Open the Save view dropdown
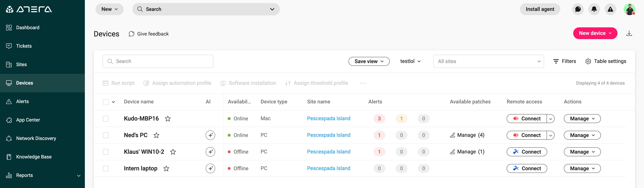The width and height of the screenshot is (644, 188). (x=369, y=61)
